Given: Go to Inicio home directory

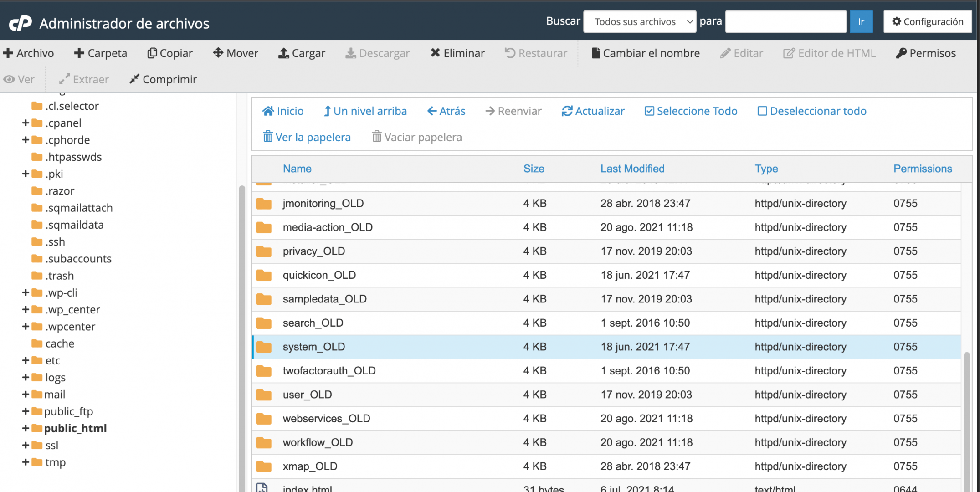Looking at the screenshot, I should (283, 111).
